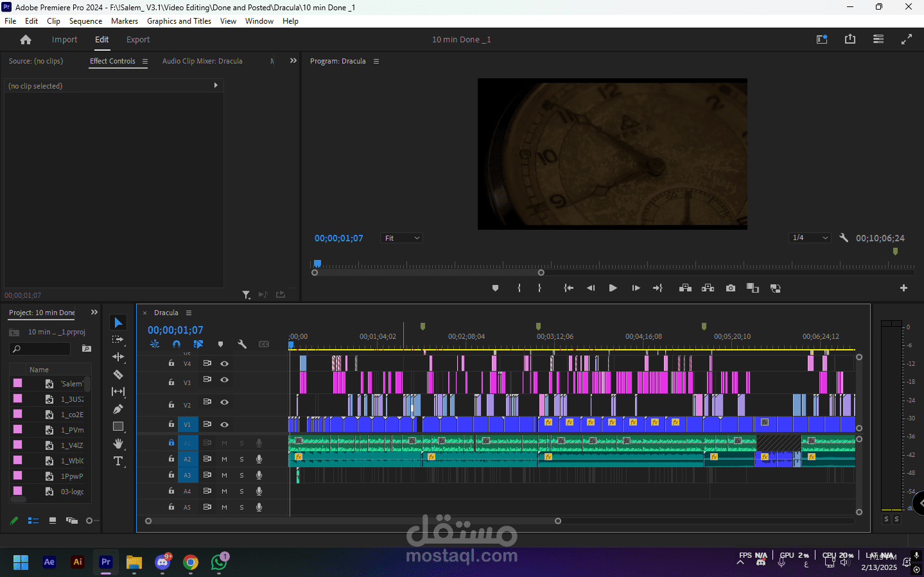
Task: Open the 1/4 playback resolution dropdown
Action: (x=810, y=237)
